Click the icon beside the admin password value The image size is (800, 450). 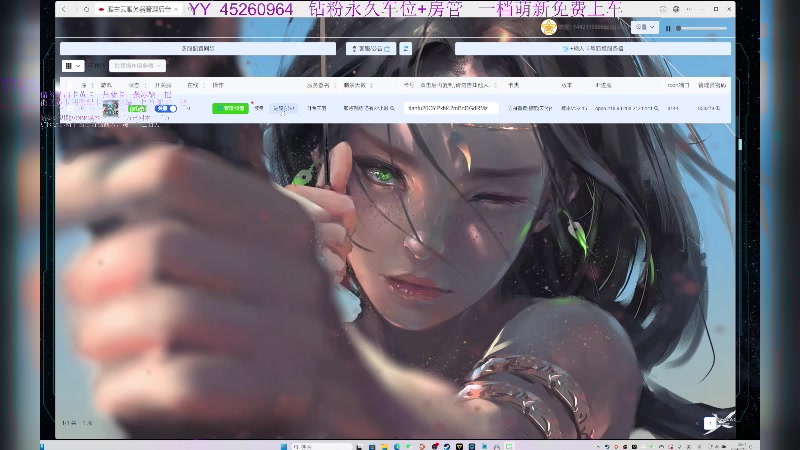pyautogui.click(x=718, y=108)
